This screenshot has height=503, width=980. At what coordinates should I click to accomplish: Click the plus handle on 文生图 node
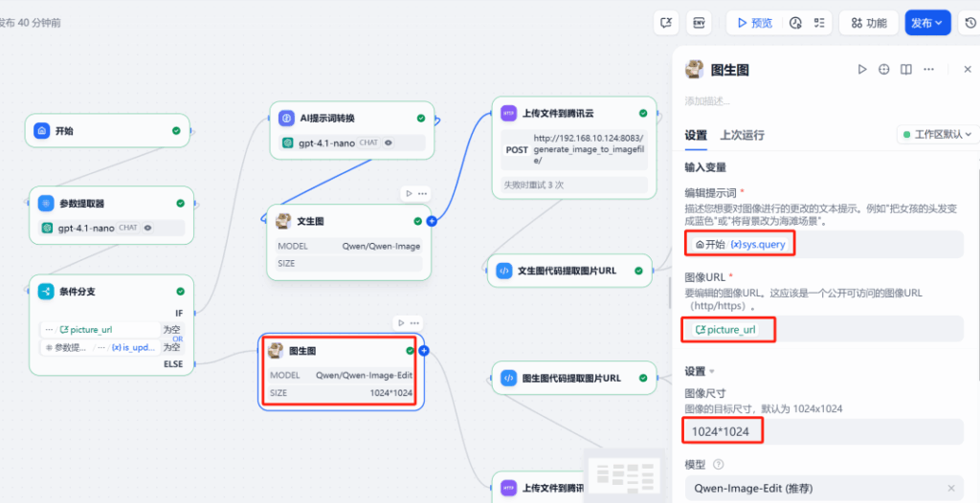click(432, 221)
